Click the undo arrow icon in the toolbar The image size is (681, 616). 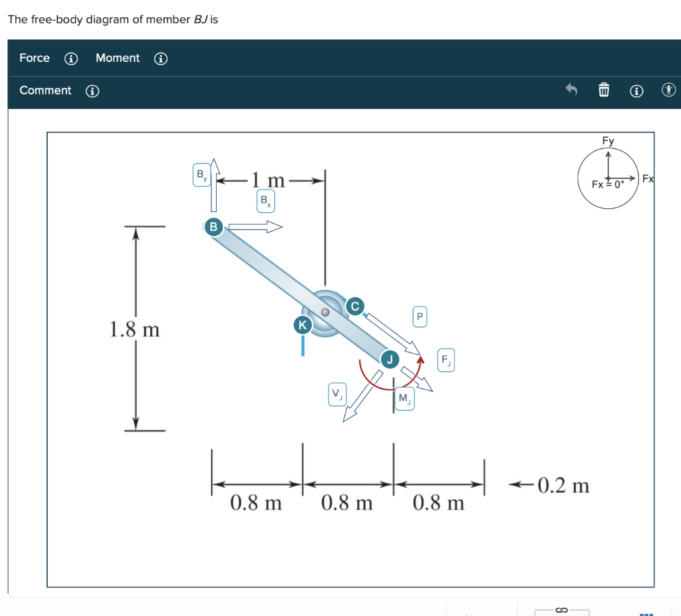pos(571,90)
